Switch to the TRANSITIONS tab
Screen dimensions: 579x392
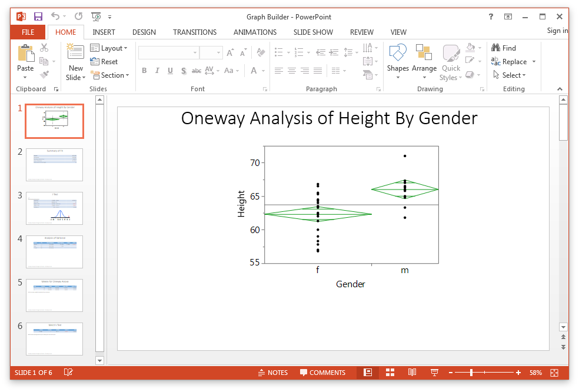(195, 32)
